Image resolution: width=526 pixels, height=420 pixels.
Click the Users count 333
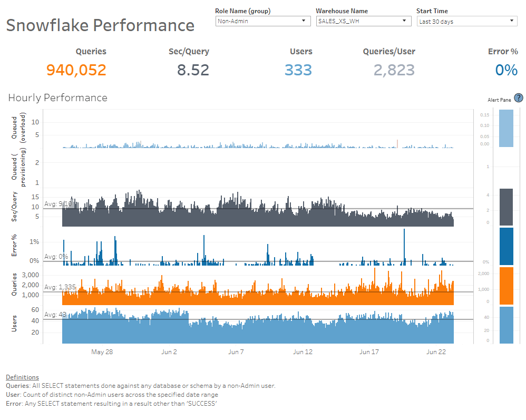299,69
